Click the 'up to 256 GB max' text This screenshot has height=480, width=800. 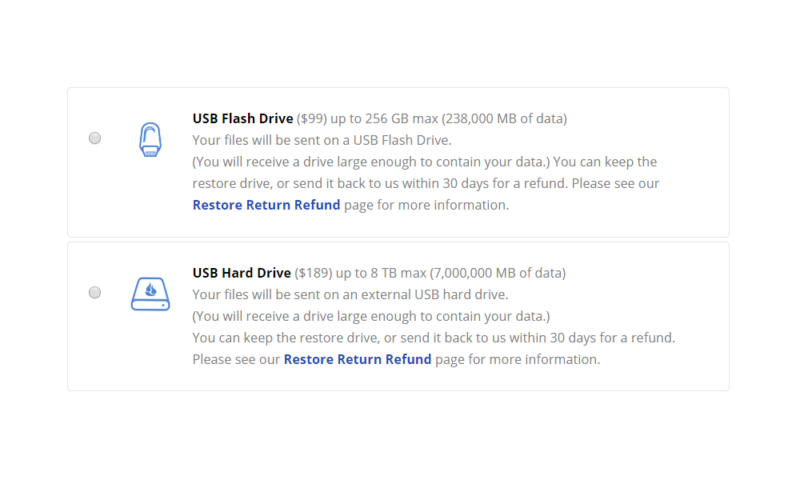coord(384,119)
